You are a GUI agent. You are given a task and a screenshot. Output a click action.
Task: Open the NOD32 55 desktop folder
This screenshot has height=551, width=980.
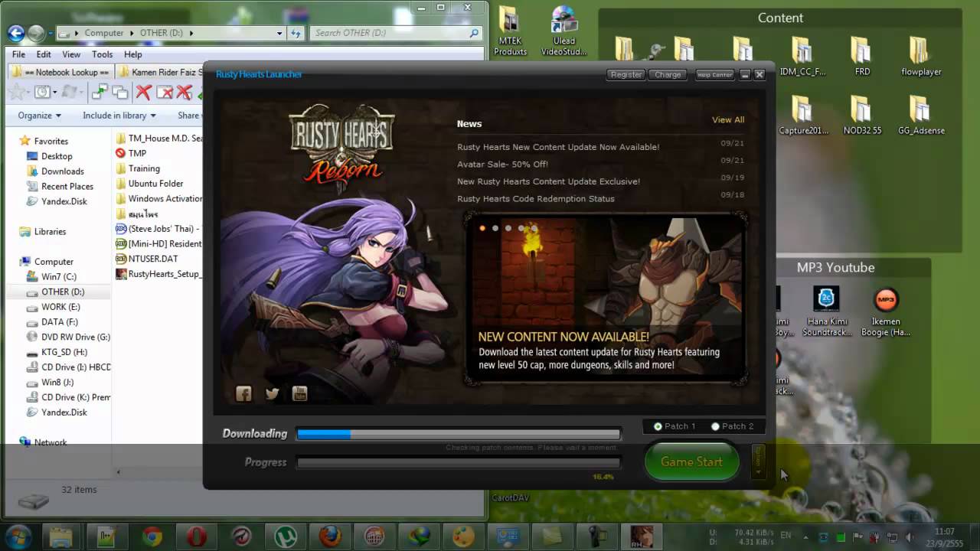(x=862, y=115)
